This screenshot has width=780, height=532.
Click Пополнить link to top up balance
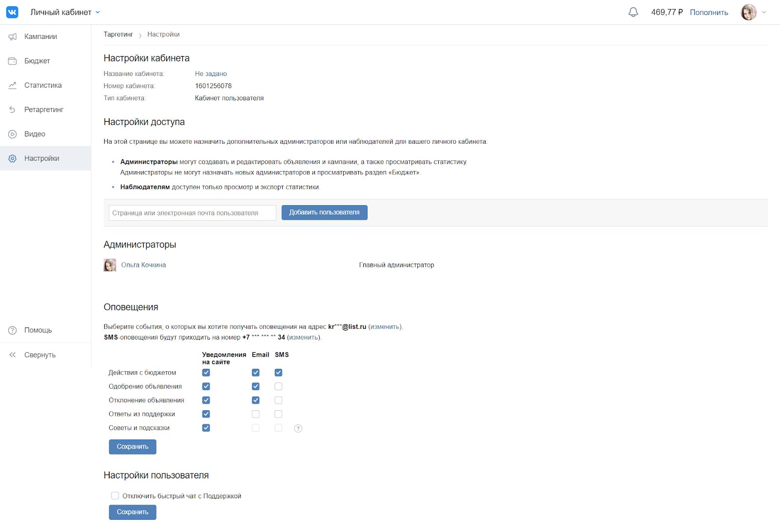pyautogui.click(x=709, y=12)
